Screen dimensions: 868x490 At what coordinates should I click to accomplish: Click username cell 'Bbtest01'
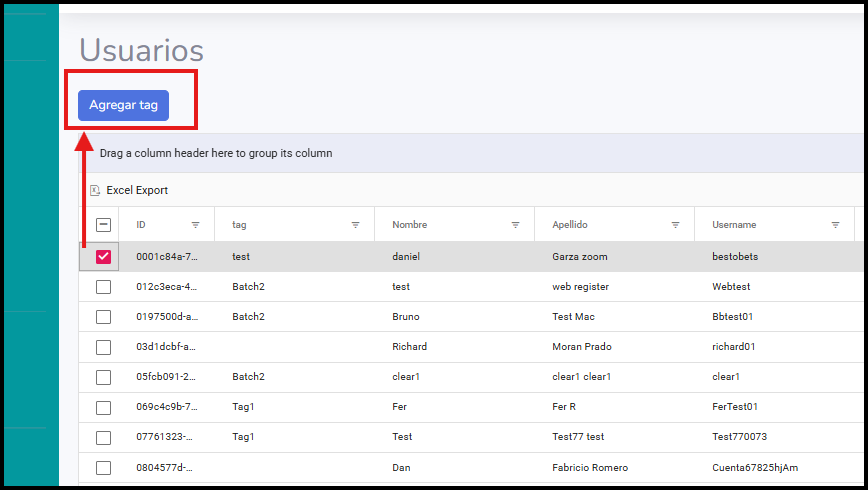pyautogui.click(x=732, y=317)
